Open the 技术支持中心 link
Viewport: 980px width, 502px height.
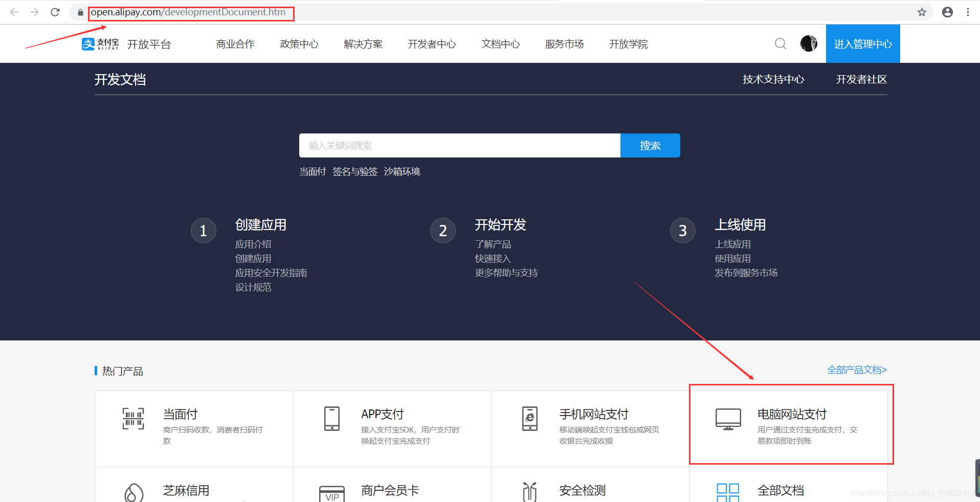click(x=773, y=79)
